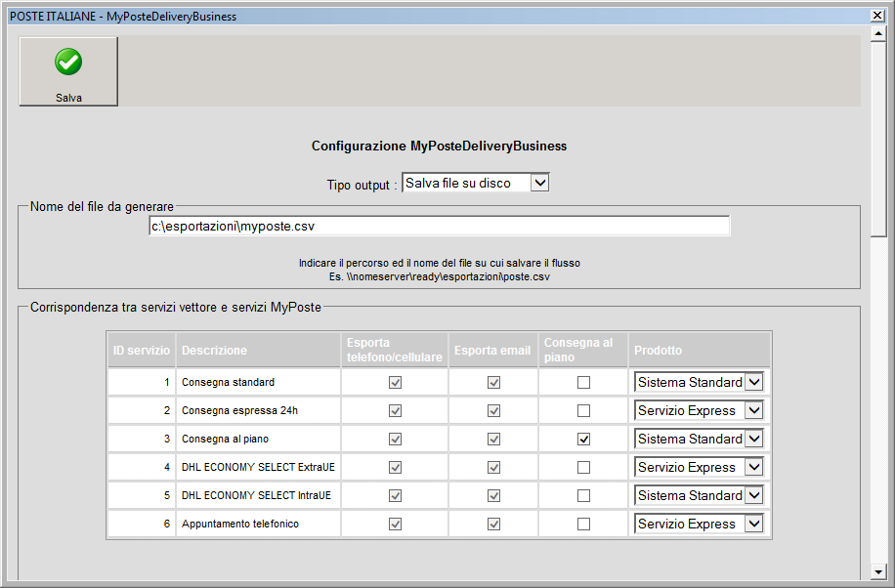This screenshot has width=895, height=588.
Task: Toggle Esporta telefono/cellulare for row Consegna al piano
Action: click(395, 439)
